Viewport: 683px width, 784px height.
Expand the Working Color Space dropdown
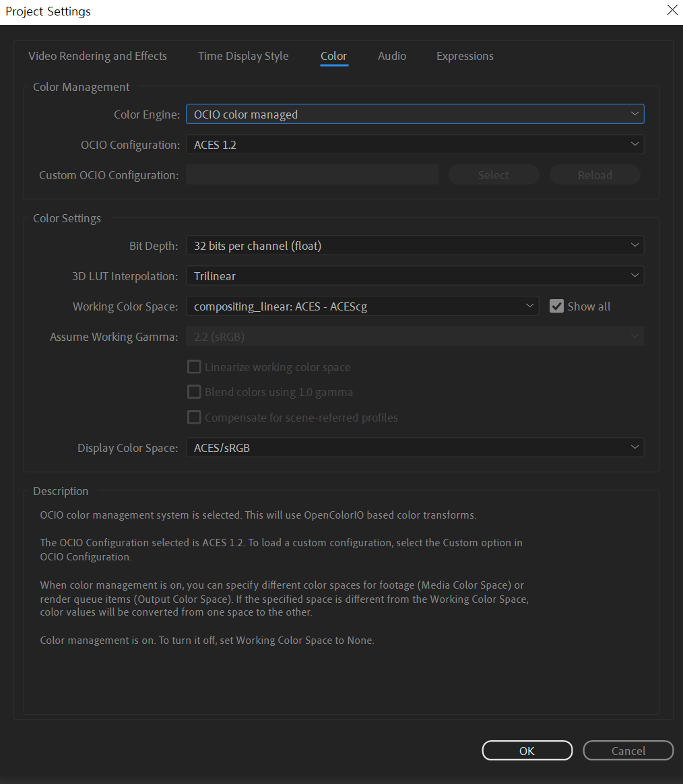click(362, 306)
